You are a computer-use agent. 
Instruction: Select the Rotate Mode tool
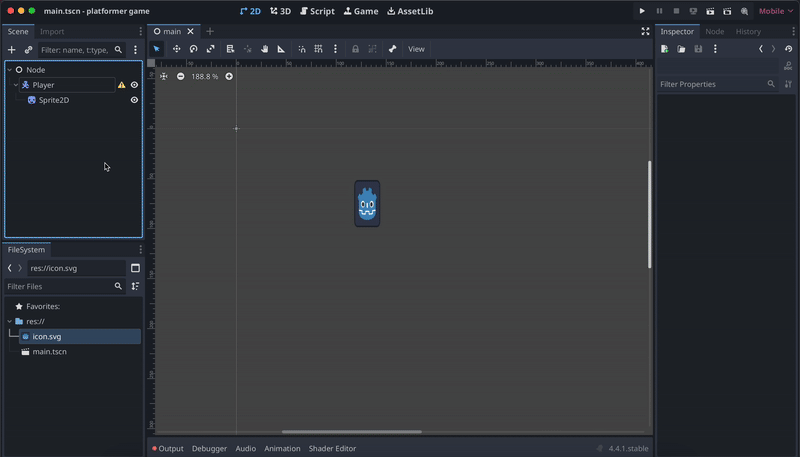click(x=193, y=49)
